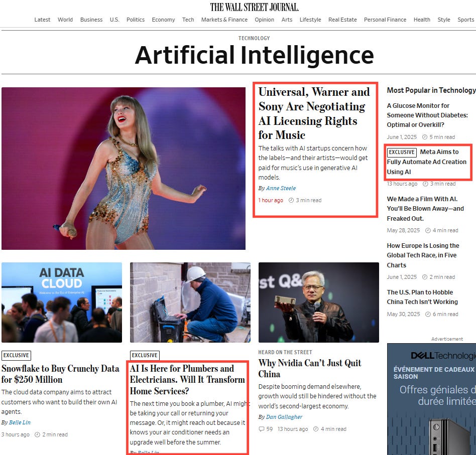
Task: Open 'How Europe Is Losing the Global Tech Race' article
Action: pyautogui.click(x=423, y=255)
